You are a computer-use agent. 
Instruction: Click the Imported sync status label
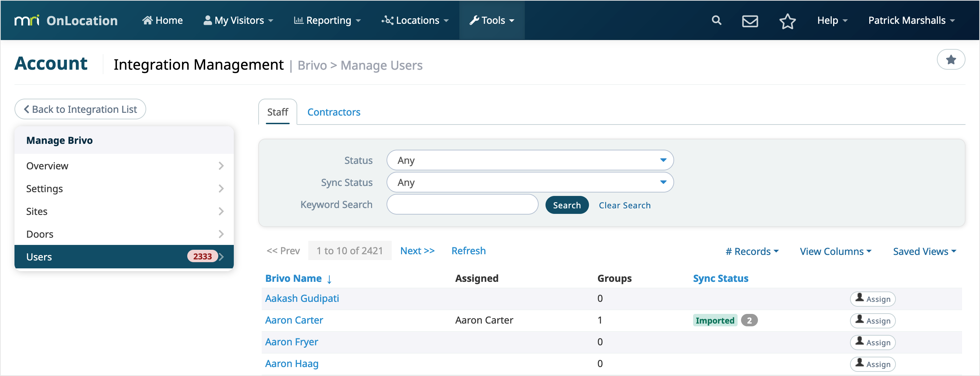pyautogui.click(x=714, y=320)
